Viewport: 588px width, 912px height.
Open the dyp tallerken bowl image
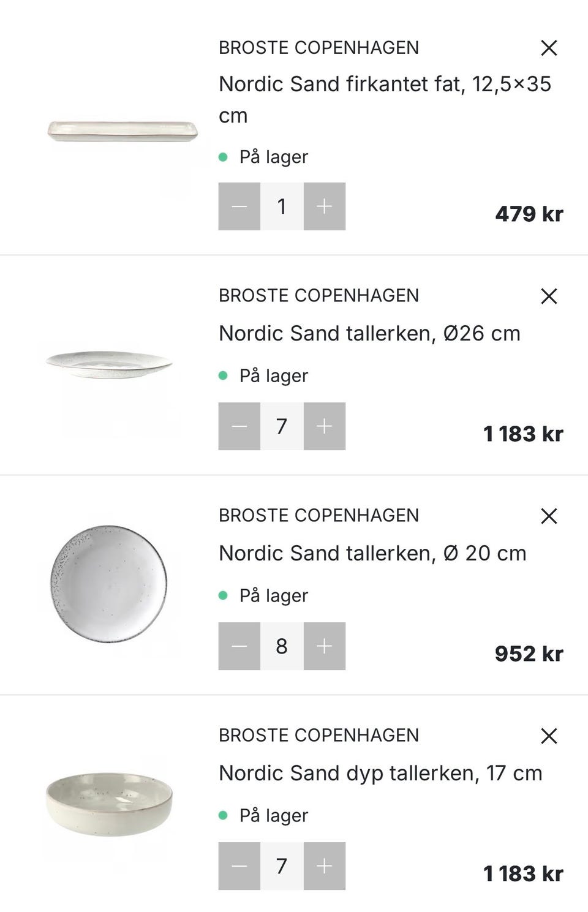(x=109, y=803)
